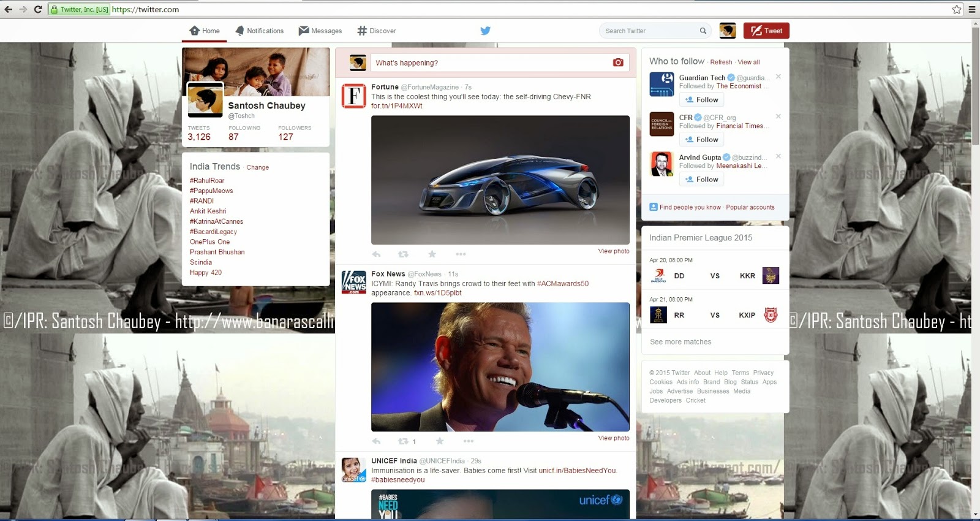
Task: Open the Notifications tab
Action: [259, 31]
